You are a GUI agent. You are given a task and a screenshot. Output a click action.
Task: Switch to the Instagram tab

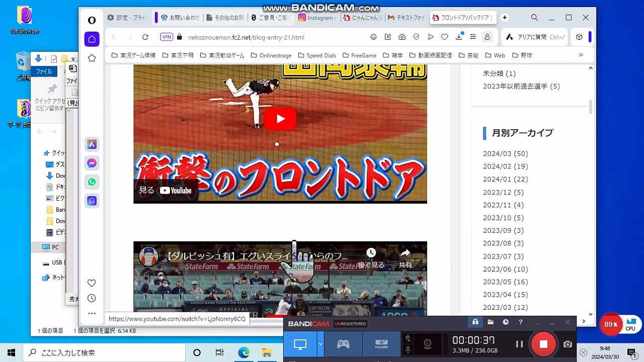317,18
